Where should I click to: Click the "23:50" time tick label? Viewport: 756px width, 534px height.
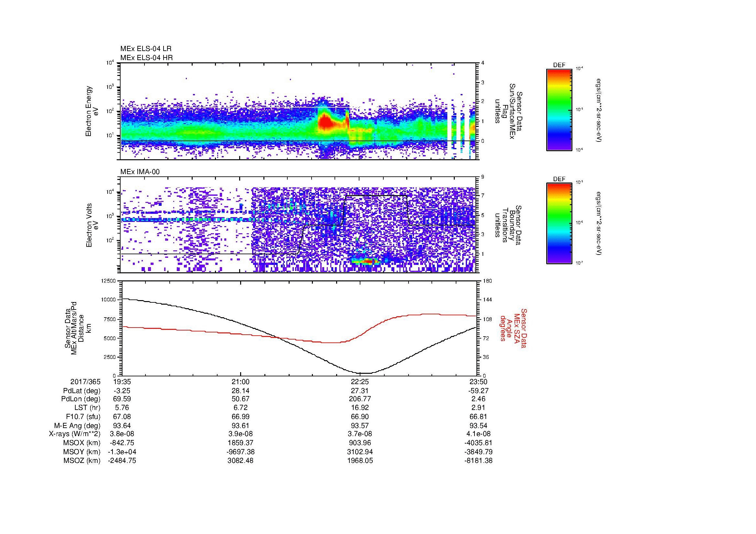pyautogui.click(x=479, y=382)
